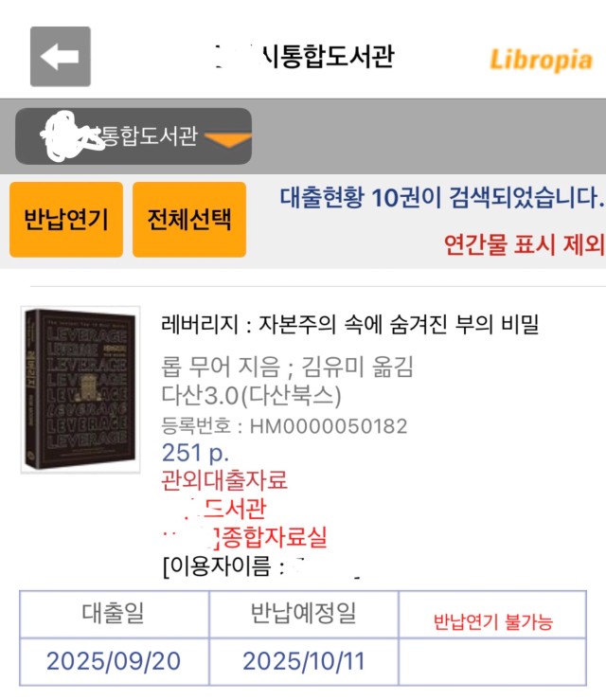The height and width of the screenshot is (700, 606).
Task: Tap the due date 2025/10/11
Action: [303, 661]
